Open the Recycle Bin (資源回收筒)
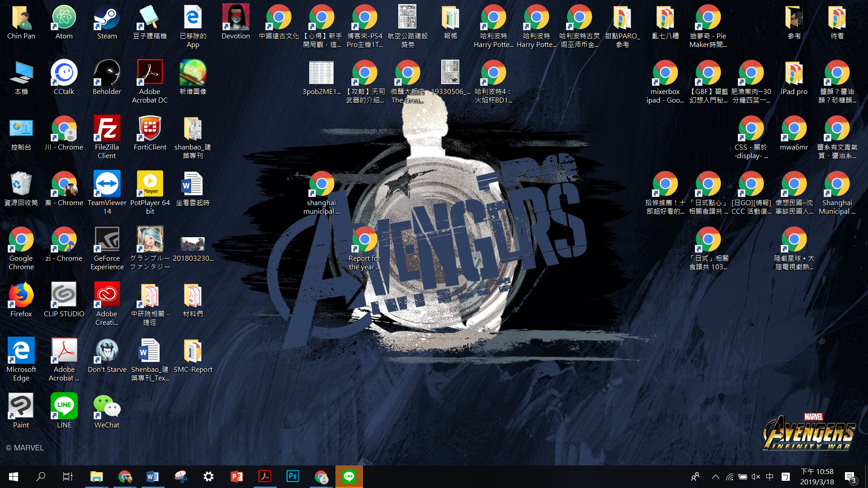The image size is (868, 488). point(21,189)
